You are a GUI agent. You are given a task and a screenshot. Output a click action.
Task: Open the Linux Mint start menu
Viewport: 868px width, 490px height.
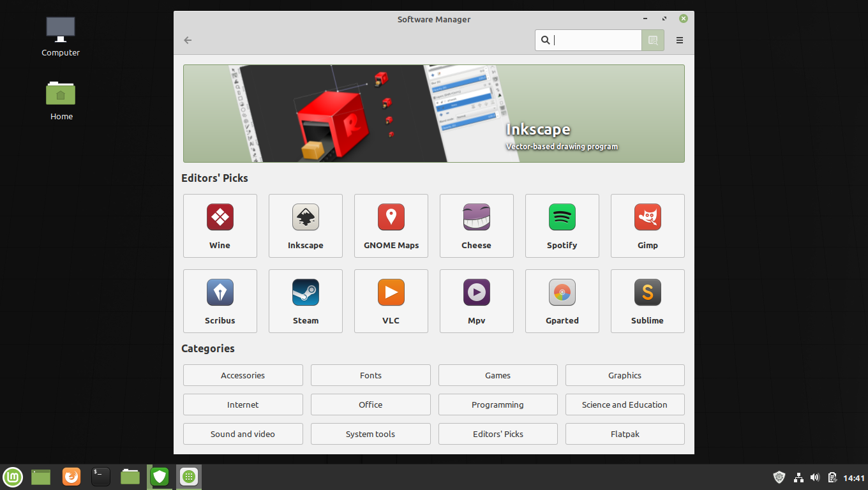[13, 477]
